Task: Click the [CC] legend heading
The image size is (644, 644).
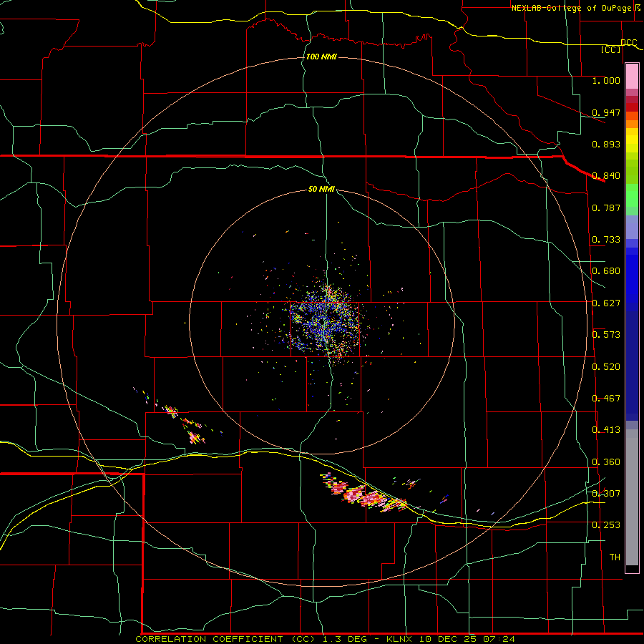Action: [x=611, y=49]
